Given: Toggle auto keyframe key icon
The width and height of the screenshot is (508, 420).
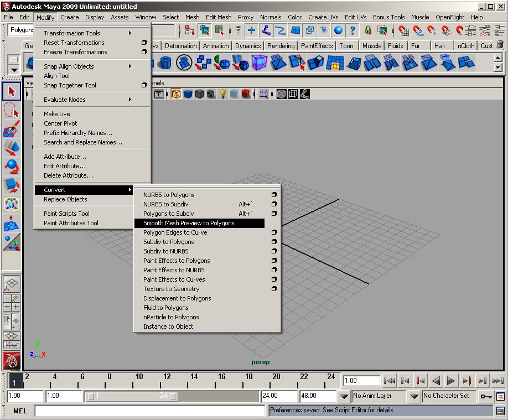Looking at the screenshot, I should point(486,396).
